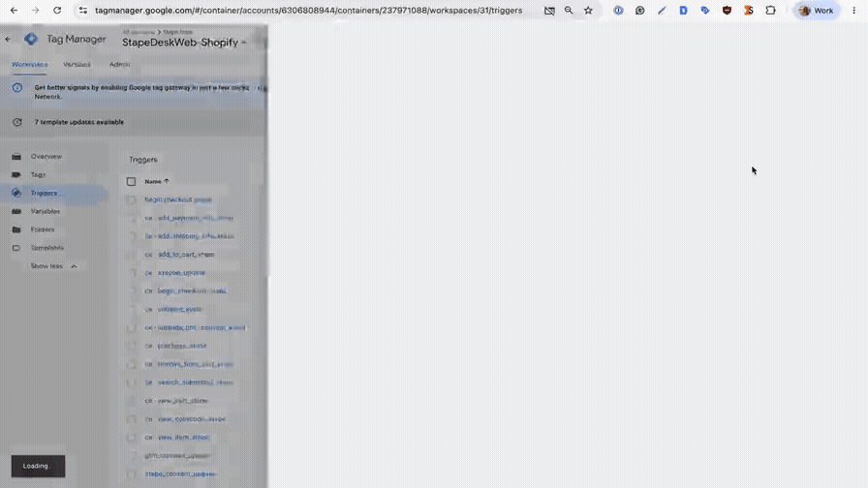Click the info icon on Google tag gateway banner
The height and width of the screenshot is (488, 868).
point(17,87)
